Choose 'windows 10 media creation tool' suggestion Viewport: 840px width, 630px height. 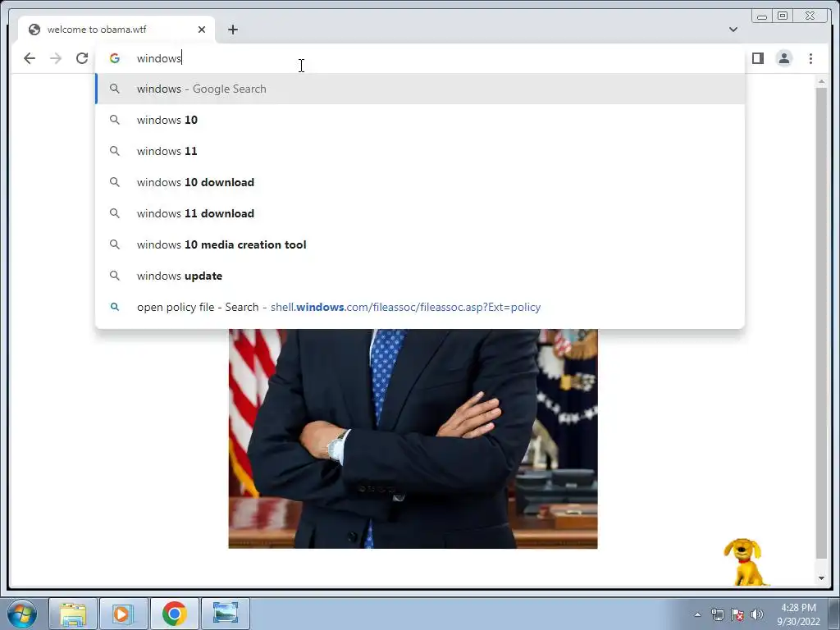(x=420, y=244)
